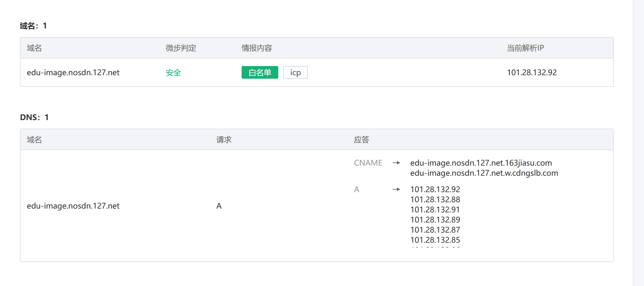This screenshot has width=644, height=286.
Task: Select the 163jiasu.com CNAME entry
Action: click(x=481, y=163)
